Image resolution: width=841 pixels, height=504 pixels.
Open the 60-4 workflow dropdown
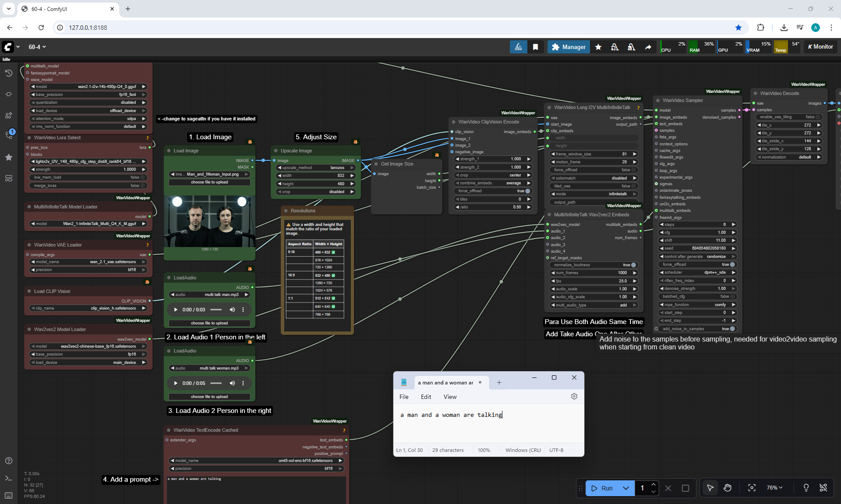click(x=37, y=47)
